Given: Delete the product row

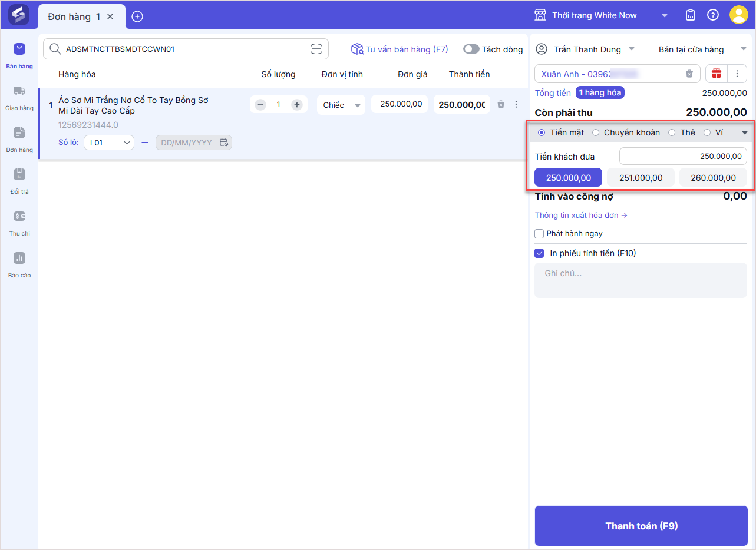Looking at the screenshot, I should [501, 104].
